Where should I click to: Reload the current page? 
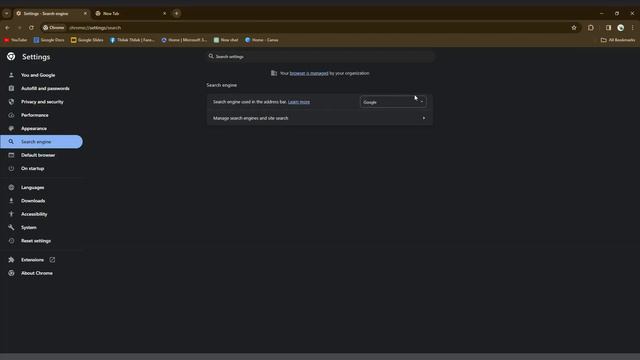(x=31, y=28)
